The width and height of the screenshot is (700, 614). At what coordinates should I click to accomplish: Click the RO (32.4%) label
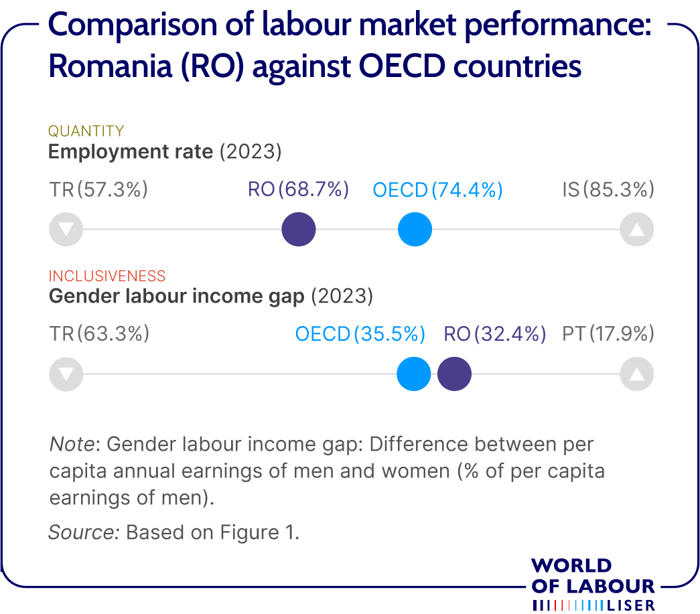[x=494, y=334]
